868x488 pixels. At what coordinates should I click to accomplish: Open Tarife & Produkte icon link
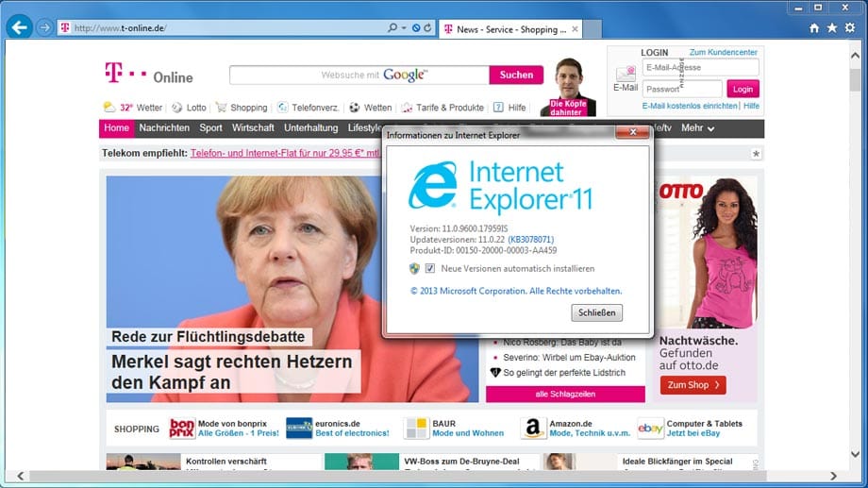[x=407, y=108]
